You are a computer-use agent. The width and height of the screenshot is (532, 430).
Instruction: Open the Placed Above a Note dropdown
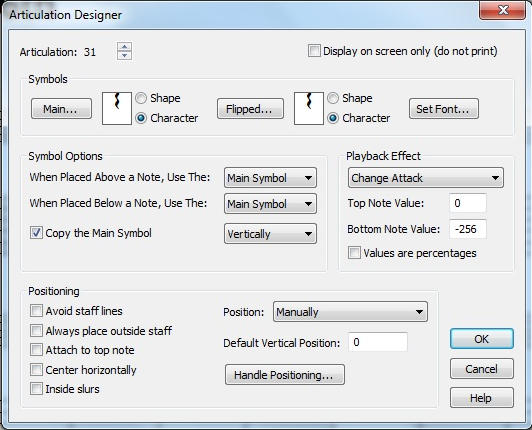click(270, 177)
